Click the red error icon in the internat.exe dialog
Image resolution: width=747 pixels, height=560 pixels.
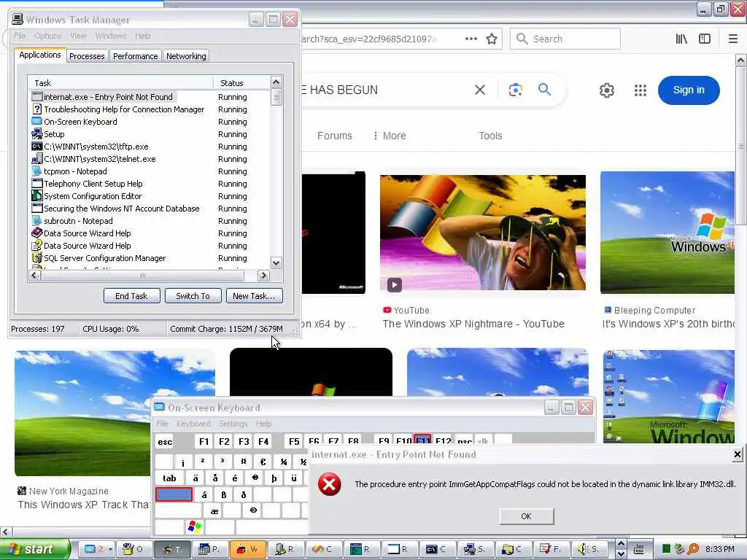point(329,484)
